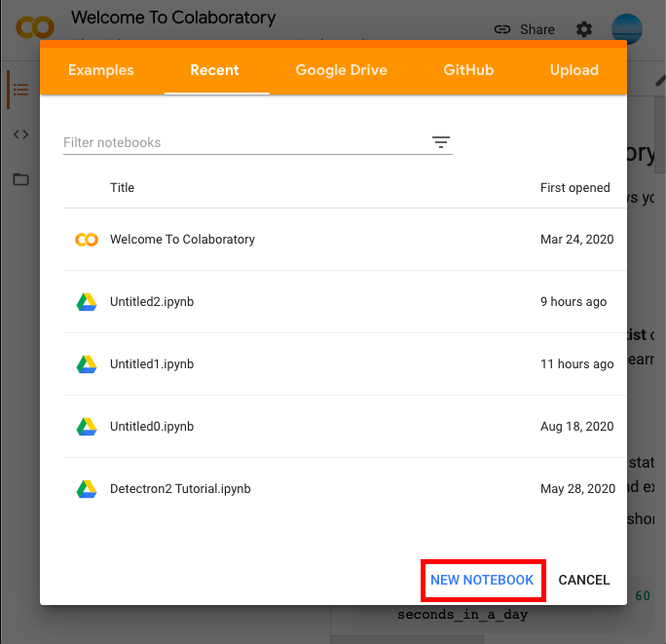Click the Drive icon beside Untitled0.ipynb
The image size is (666, 644).
click(x=87, y=427)
